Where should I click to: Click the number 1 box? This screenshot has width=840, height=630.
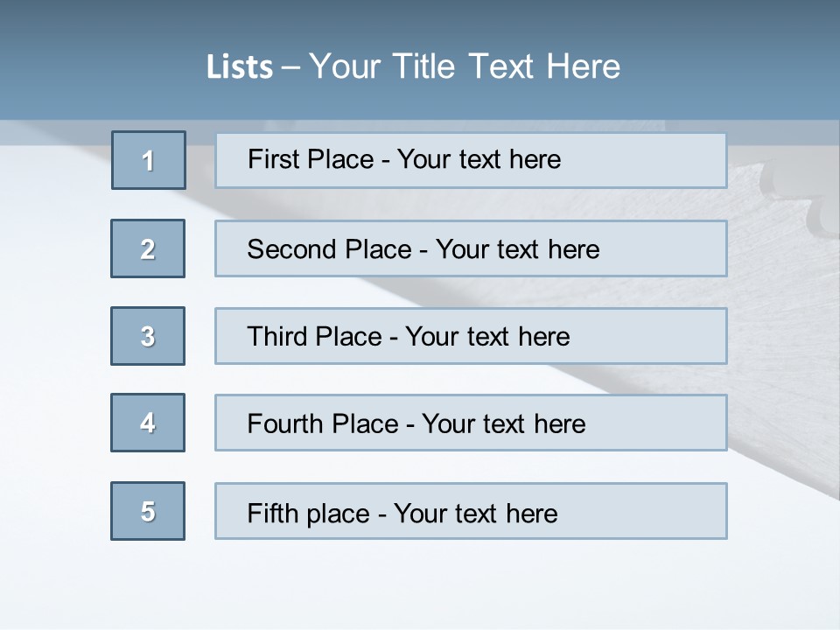point(149,160)
